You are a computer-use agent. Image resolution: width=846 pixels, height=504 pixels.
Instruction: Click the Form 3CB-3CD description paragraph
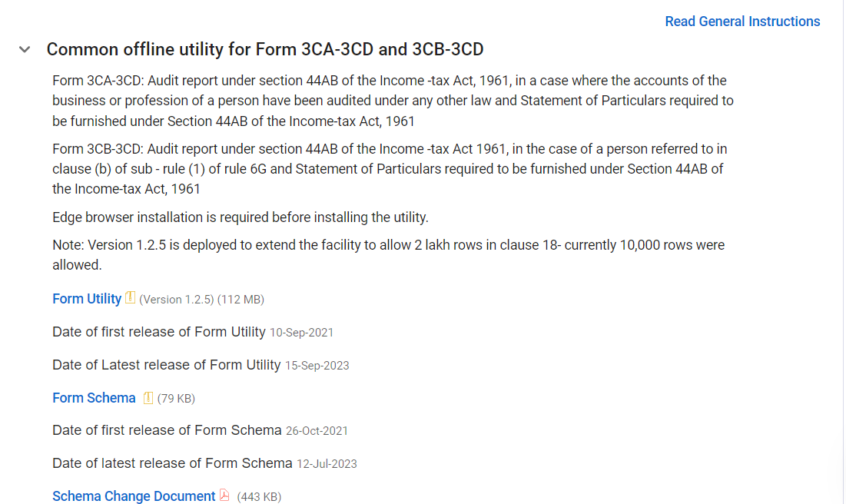tap(388, 168)
